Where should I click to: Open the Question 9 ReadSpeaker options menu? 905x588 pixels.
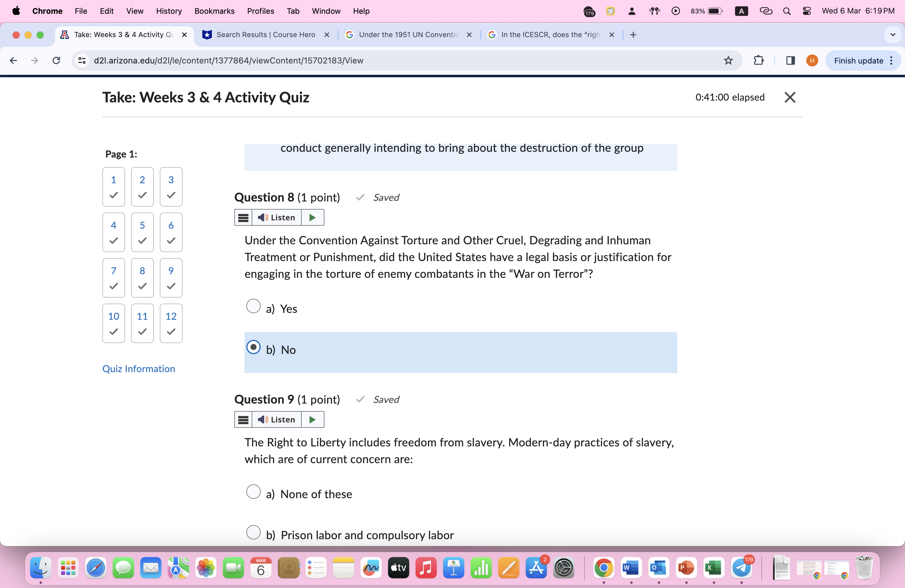coord(243,419)
